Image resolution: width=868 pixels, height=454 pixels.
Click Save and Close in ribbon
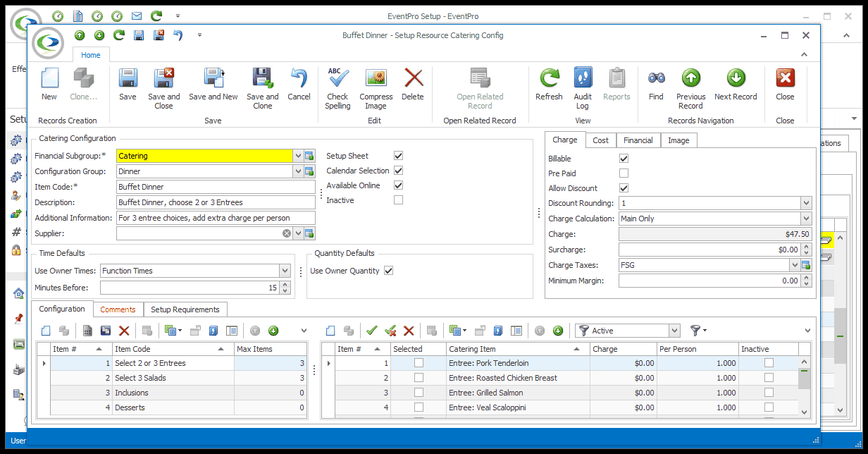pyautogui.click(x=163, y=89)
